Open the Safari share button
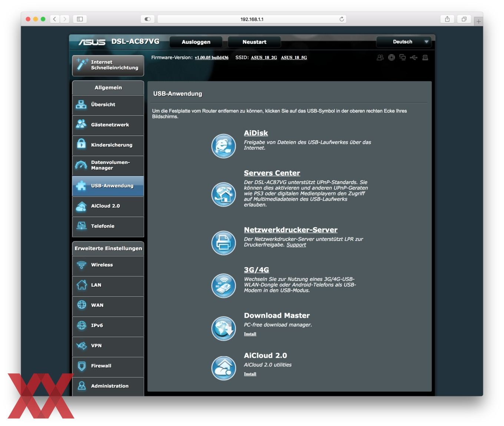The height and width of the screenshot is (426, 504). point(447,19)
